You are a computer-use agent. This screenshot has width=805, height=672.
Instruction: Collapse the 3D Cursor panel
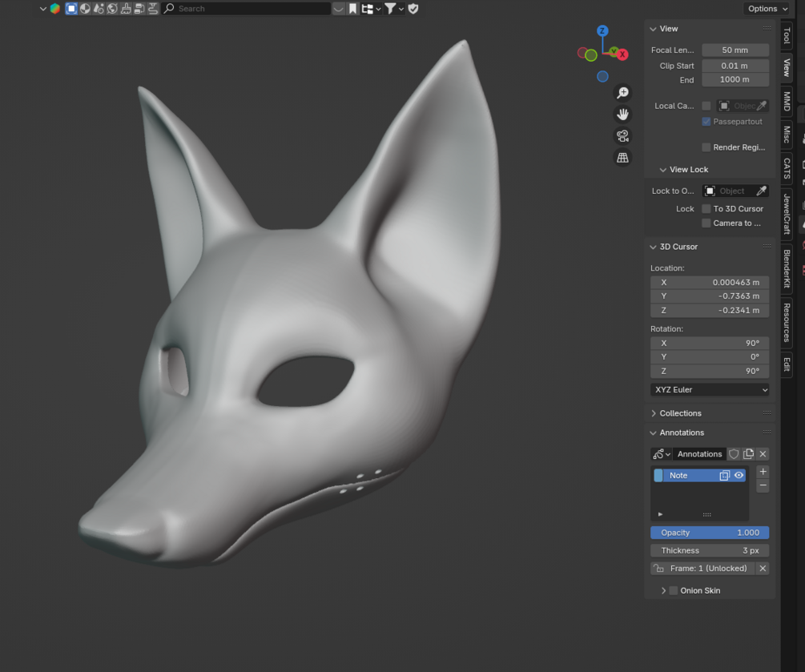click(x=678, y=247)
